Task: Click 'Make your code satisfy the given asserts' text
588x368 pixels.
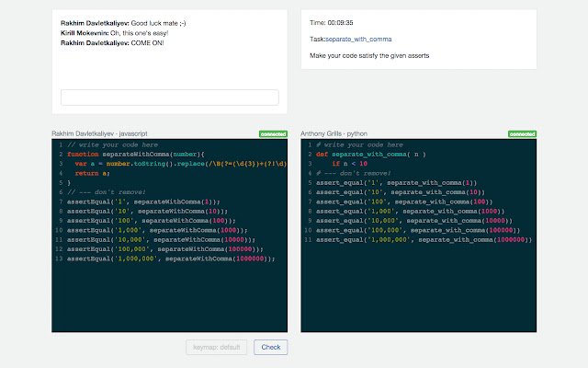Action: 369,55
